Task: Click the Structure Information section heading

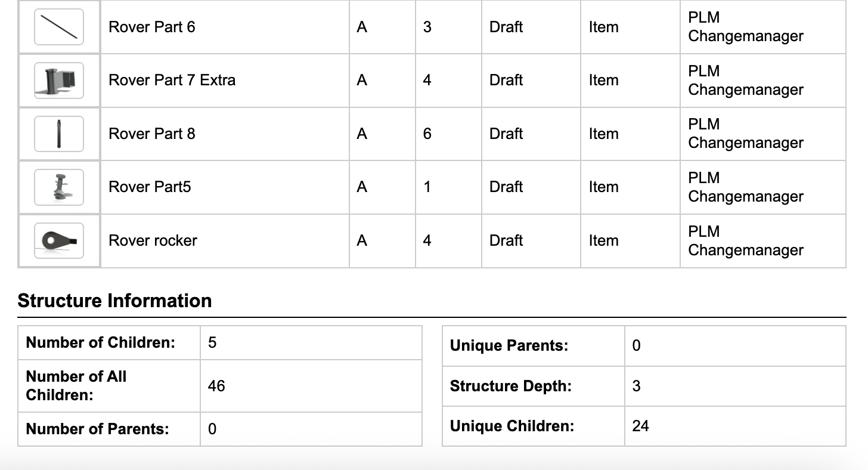Action: 114,301
